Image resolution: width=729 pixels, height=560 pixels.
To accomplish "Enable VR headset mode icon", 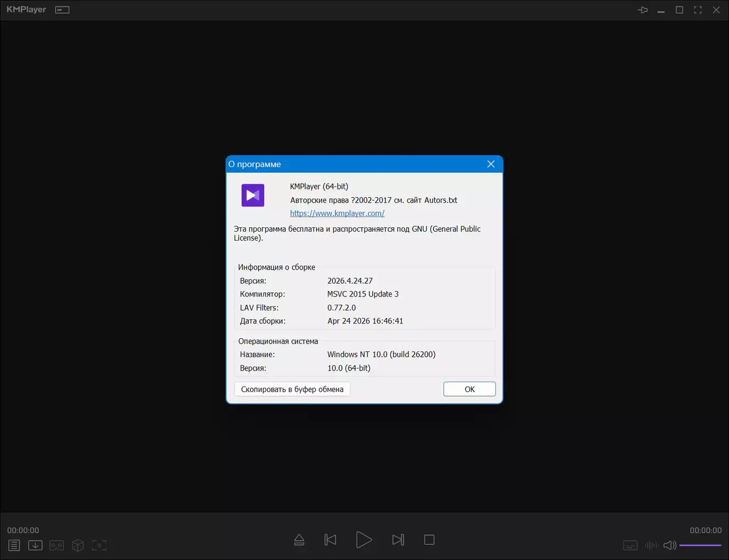I will [57, 545].
